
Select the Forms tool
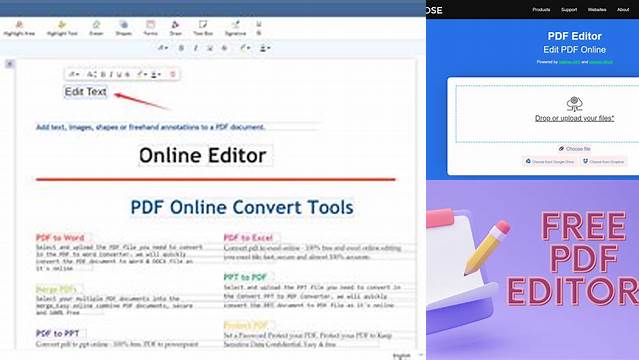pyautogui.click(x=150, y=29)
